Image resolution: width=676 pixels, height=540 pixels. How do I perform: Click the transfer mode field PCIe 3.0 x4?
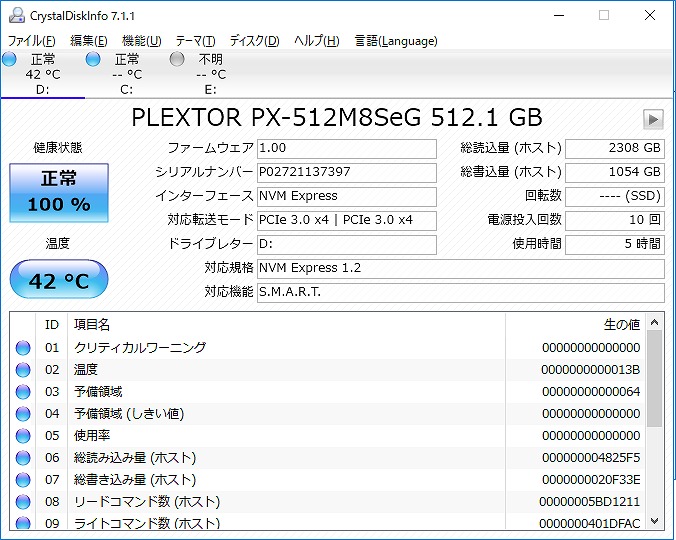coord(347,220)
